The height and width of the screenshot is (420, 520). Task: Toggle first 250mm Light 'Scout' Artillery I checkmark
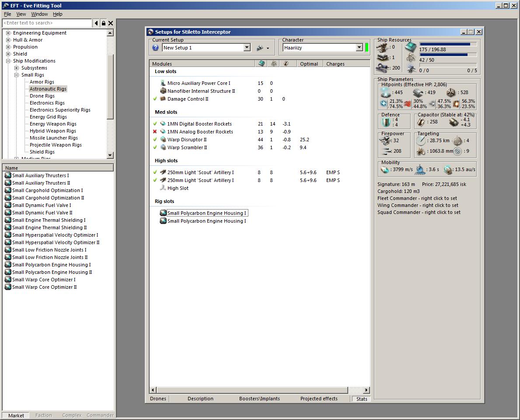pos(155,172)
